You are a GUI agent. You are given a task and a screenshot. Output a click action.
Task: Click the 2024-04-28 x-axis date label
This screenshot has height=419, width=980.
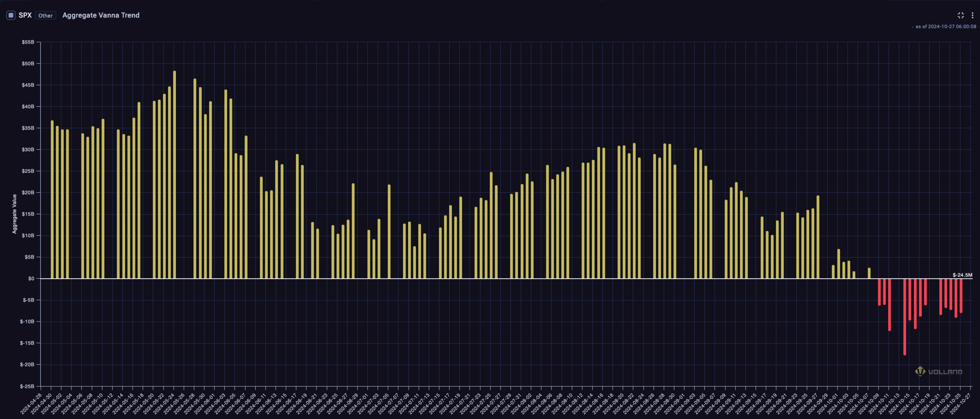pos(31,404)
